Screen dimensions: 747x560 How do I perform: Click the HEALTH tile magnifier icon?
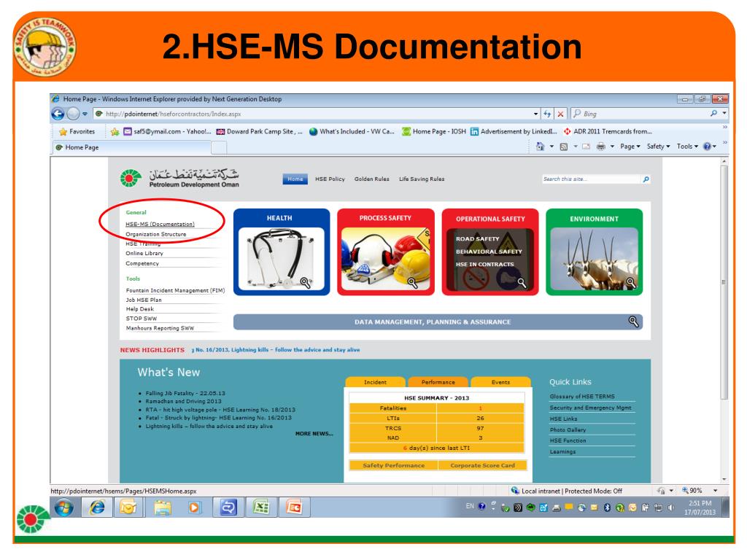[306, 283]
